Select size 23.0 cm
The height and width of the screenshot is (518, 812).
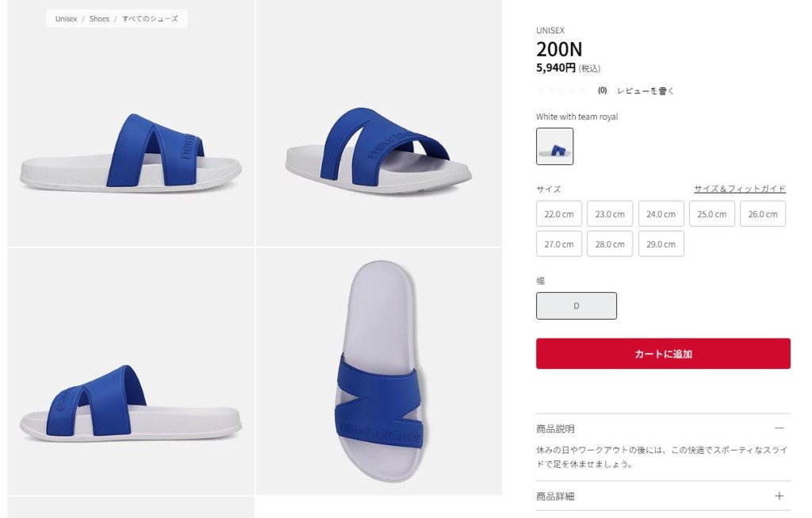click(x=610, y=214)
